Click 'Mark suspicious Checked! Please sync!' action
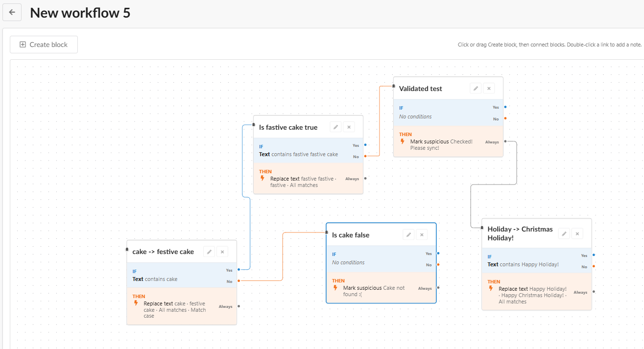This screenshot has width=644, height=349. pos(441,145)
